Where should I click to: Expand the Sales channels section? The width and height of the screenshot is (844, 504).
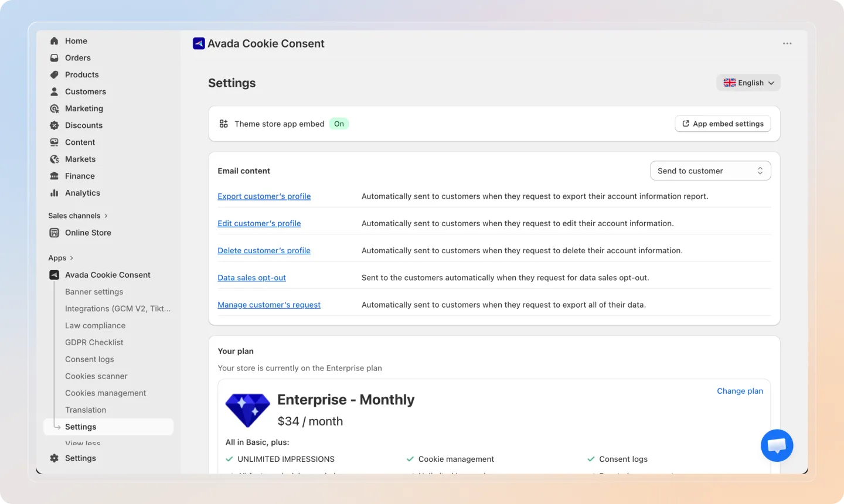(x=78, y=216)
